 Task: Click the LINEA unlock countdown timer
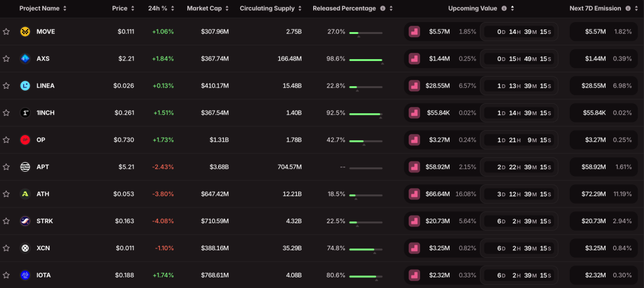pyautogui.click(x=519, y=86)
